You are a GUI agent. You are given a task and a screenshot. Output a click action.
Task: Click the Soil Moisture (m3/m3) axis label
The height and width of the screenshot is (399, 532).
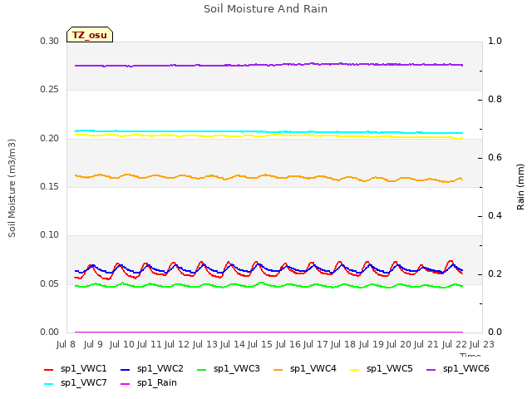click(x=12, y=188)
